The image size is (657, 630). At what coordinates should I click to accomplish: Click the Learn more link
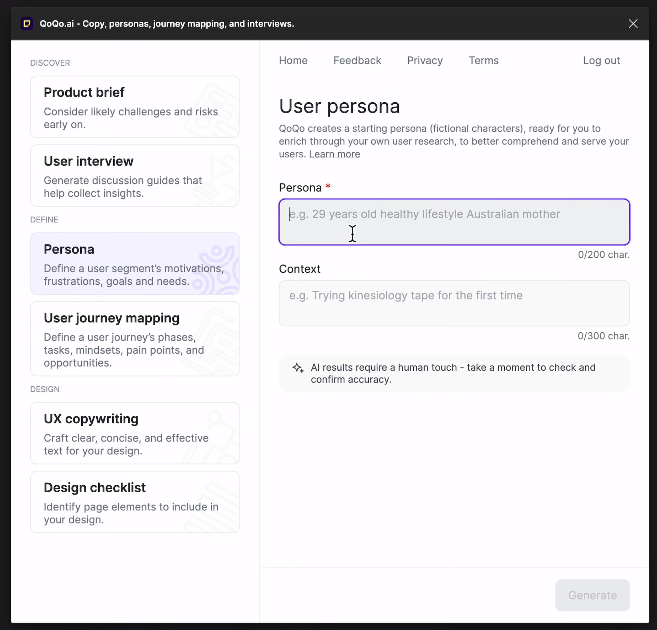335,154
